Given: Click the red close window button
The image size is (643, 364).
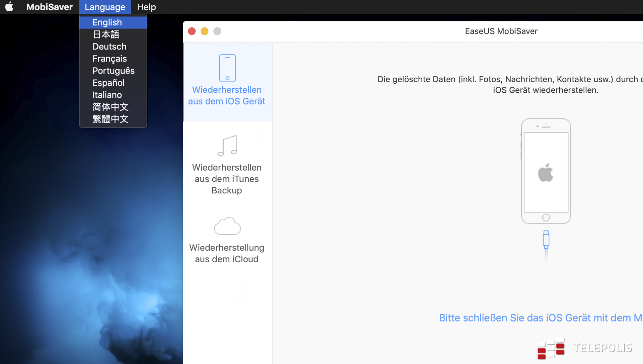Looking at the screenshot, I should click(x=192, y=31).
